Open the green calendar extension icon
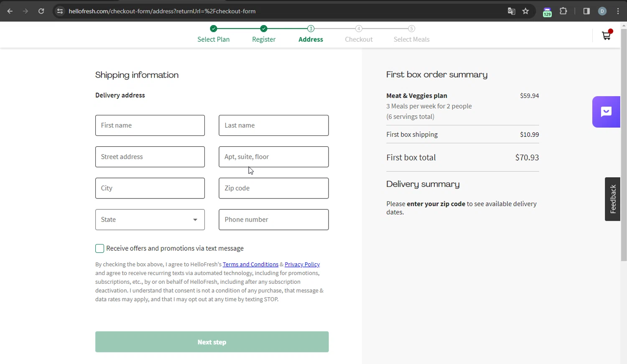The width and height of the screenshot is (627, 364). (547, 12)
